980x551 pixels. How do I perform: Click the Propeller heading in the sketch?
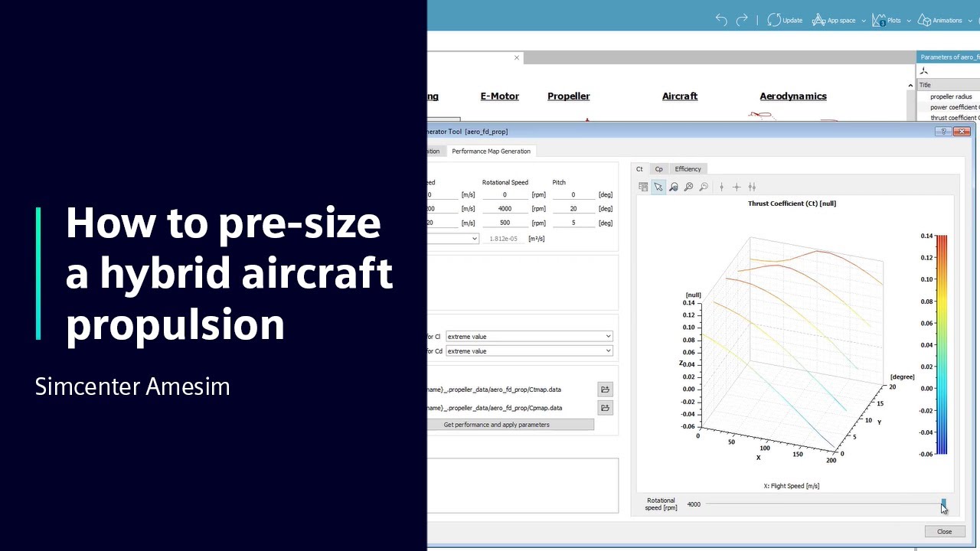point(569,96)
